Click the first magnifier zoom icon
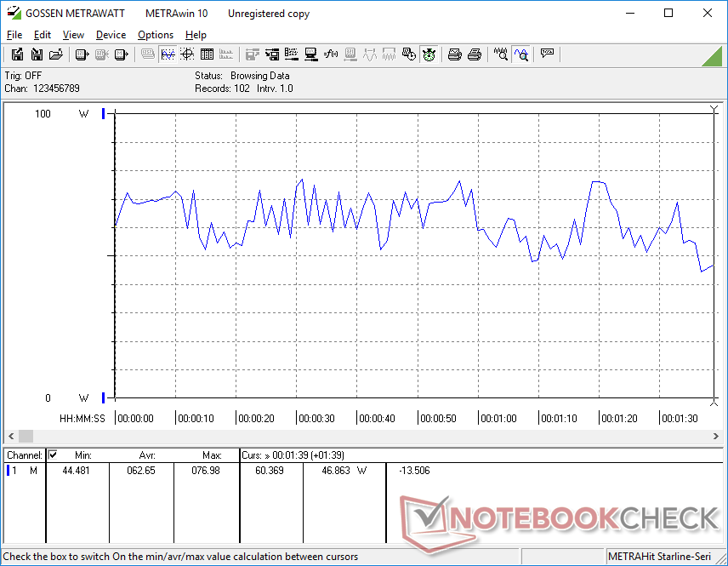The height and width of the screenshot is (566, 728). click(x=502, y=54)
